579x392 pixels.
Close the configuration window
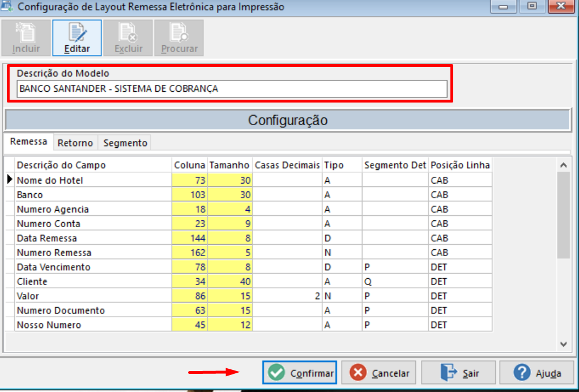(561, 6)
